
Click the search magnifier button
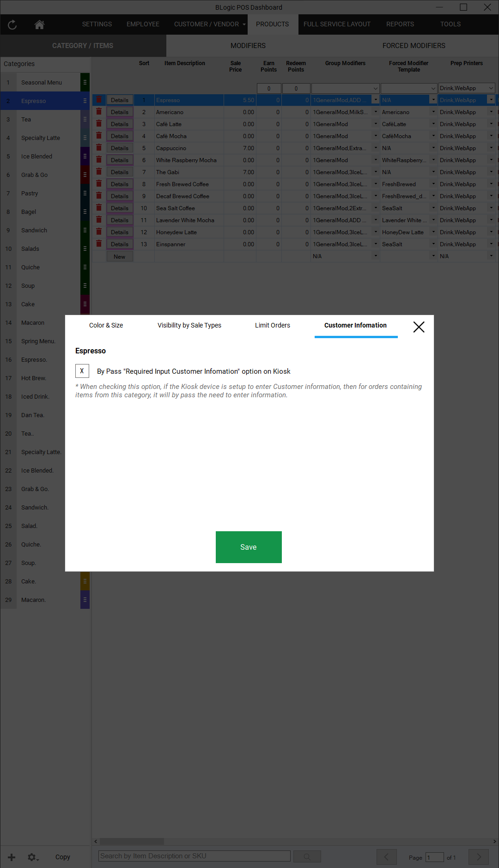pos(307,857)
